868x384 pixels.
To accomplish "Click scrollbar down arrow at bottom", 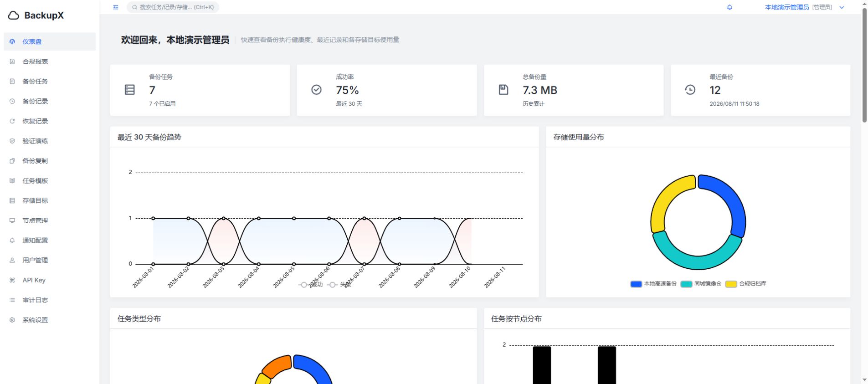I will pyautogui.click(x=864, y=380).
